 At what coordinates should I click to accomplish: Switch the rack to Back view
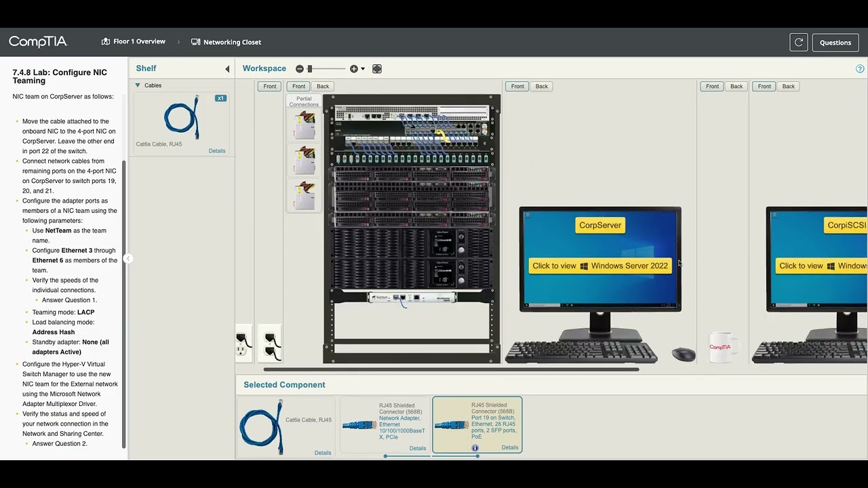click(x=323, y=86)
